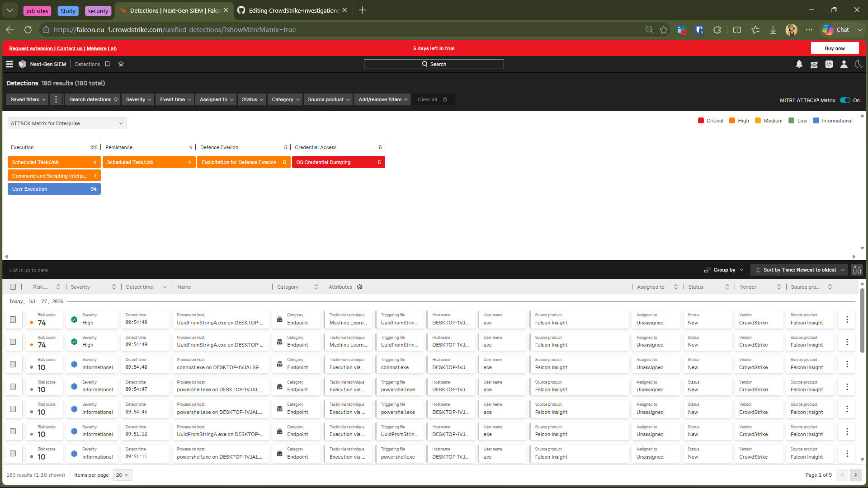Click the Request extension link
The height and width of the screenshot is (488, 868).
pos(31,48)
